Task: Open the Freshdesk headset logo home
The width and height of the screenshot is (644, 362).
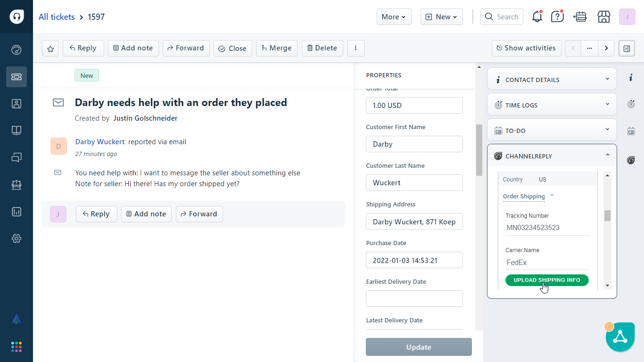Action: coord(17,16)
